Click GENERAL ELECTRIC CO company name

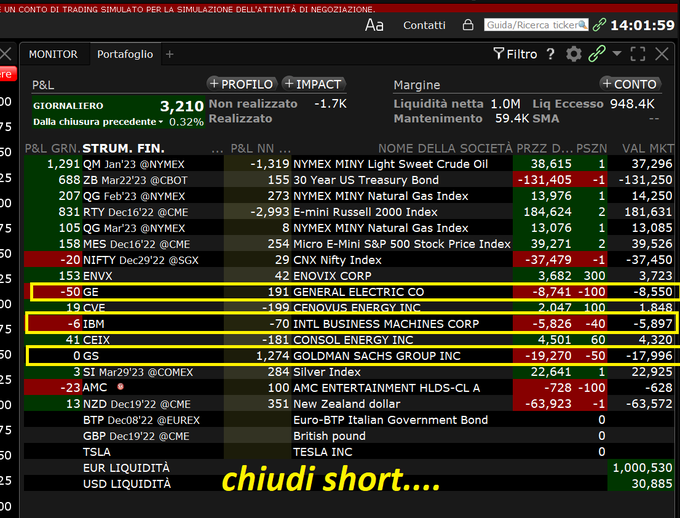point(359,292)
